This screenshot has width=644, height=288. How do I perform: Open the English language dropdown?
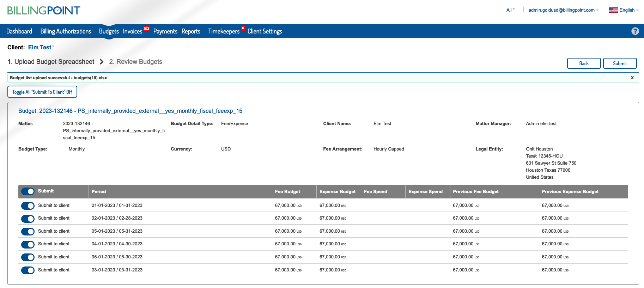coord(629,10)
